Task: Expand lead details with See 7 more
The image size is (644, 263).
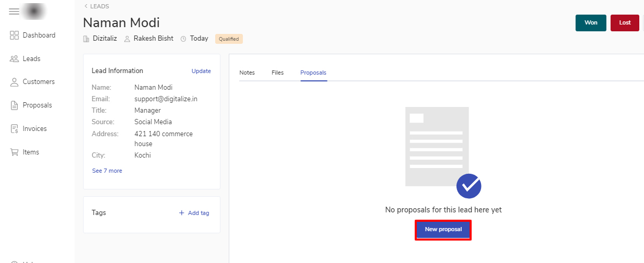Action: [107, 171]
